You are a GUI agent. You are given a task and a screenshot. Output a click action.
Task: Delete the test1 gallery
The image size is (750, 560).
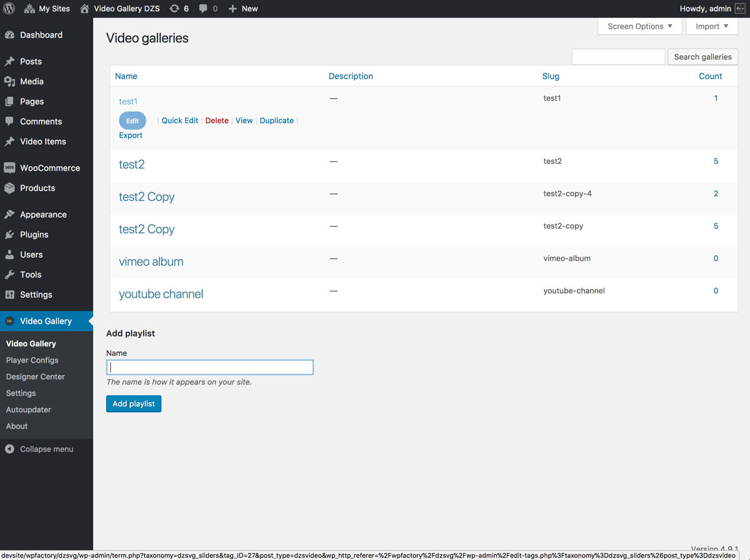click(216, 120)
